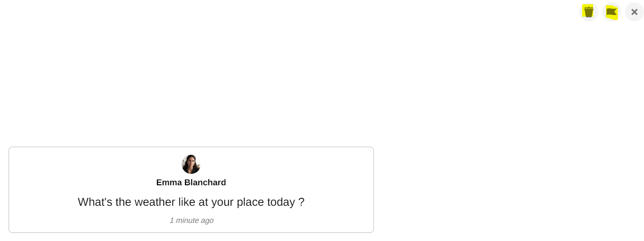Click Emma Blanchard's profile picture
644x241 pixels.
tap(191, 164)
